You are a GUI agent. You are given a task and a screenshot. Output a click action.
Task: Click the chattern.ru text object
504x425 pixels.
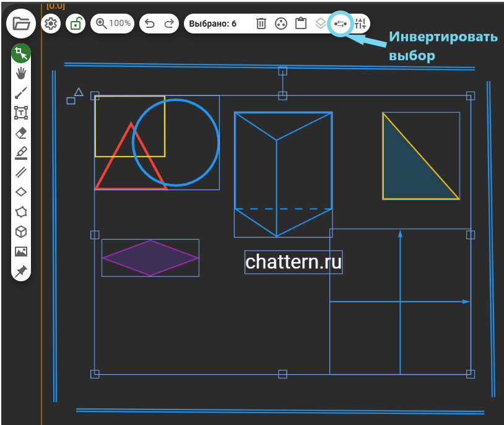pyautogui.click(x=293, y=262)
